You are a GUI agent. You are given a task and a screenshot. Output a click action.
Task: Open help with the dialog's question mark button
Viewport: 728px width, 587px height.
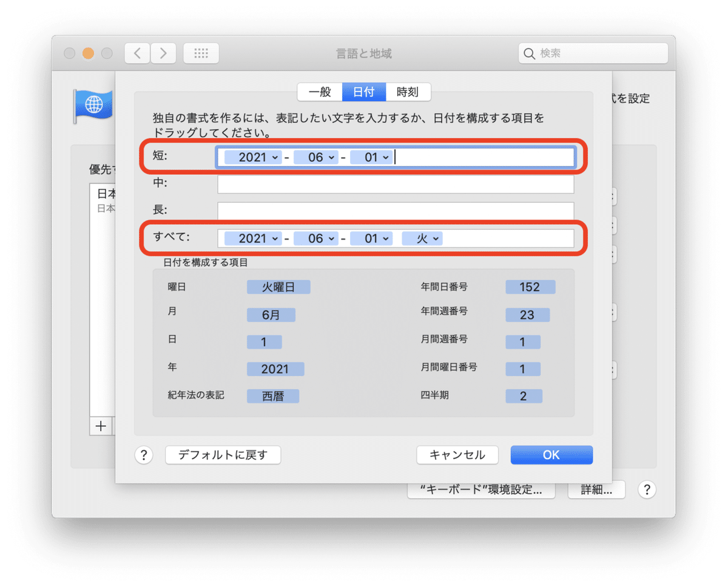pos(143,455)
